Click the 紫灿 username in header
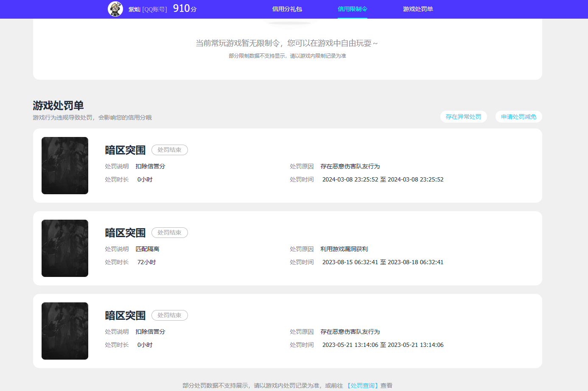The width and height of the screenshot is (588, 391). pos(134,9)
